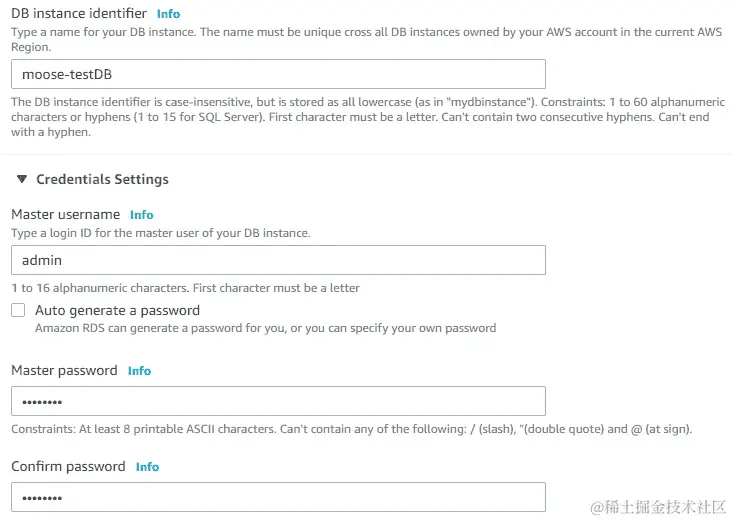This screenshot has width=732, height=521.
Task: Open Info link beside DB instance identifier
Action: click(x=168, y=14)
